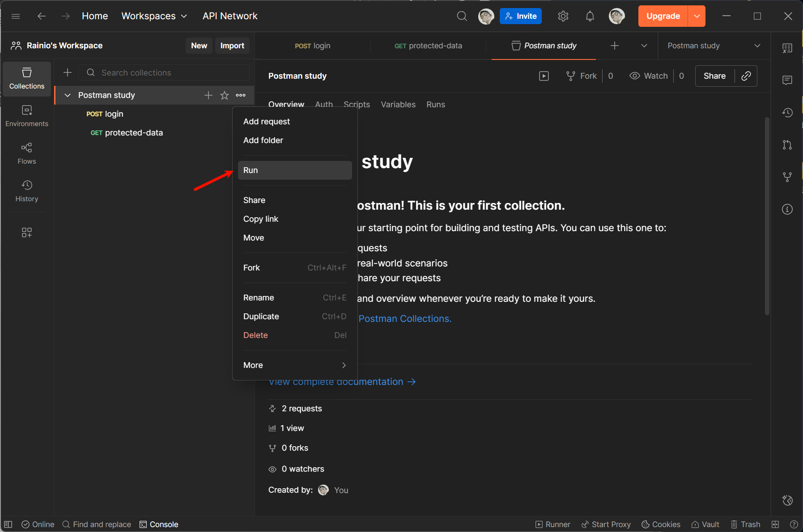
Task: Open Console in the status bar
Action: point(159,524)
